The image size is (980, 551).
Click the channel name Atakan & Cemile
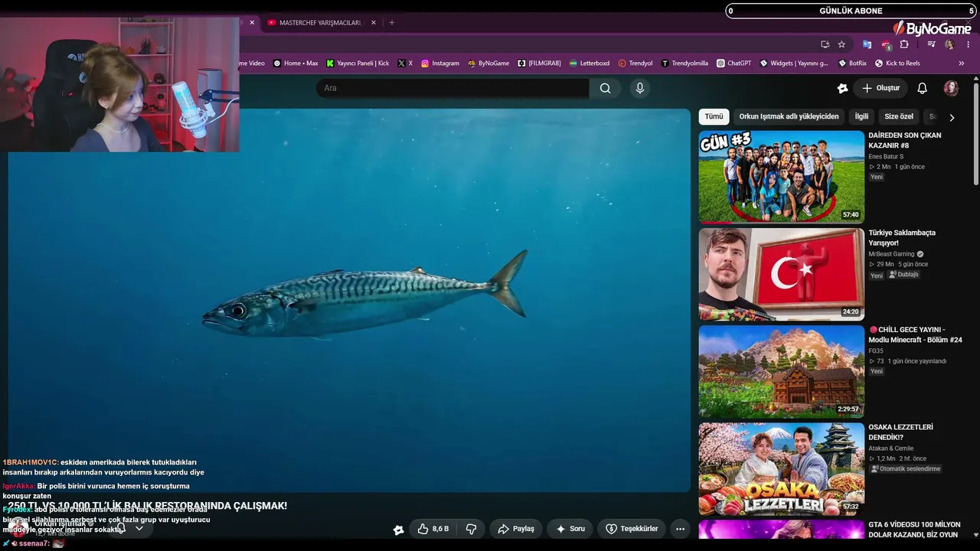891,448
